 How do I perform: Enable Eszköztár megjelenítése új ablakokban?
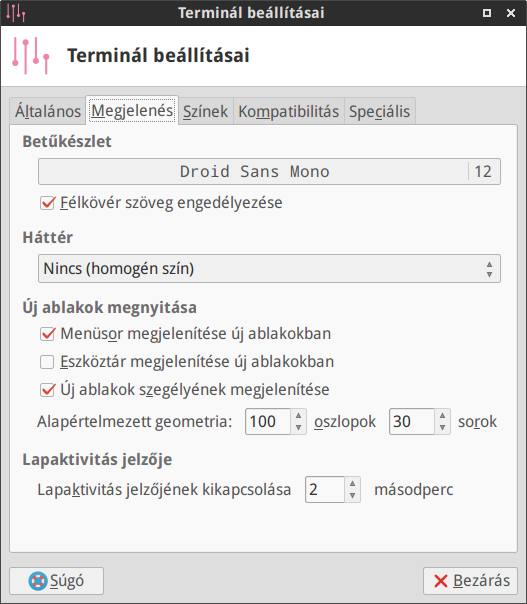pyautogui.click(x=47, y=362)
